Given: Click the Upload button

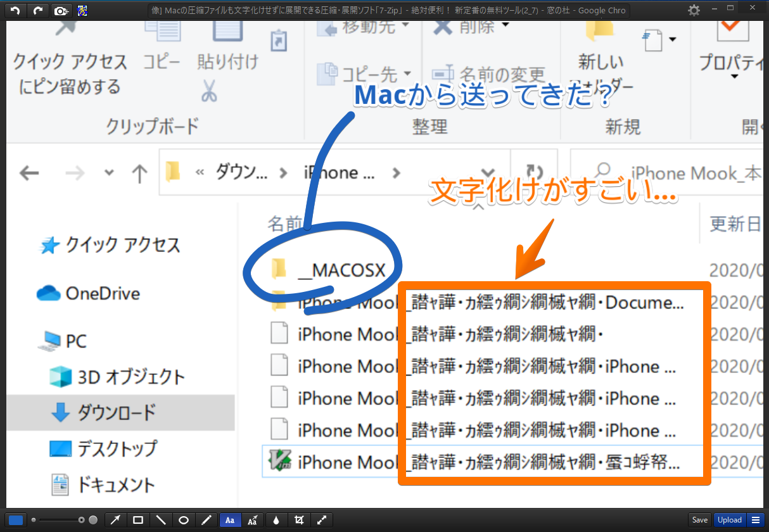Looking at the screenshot, I should (729, 519).
